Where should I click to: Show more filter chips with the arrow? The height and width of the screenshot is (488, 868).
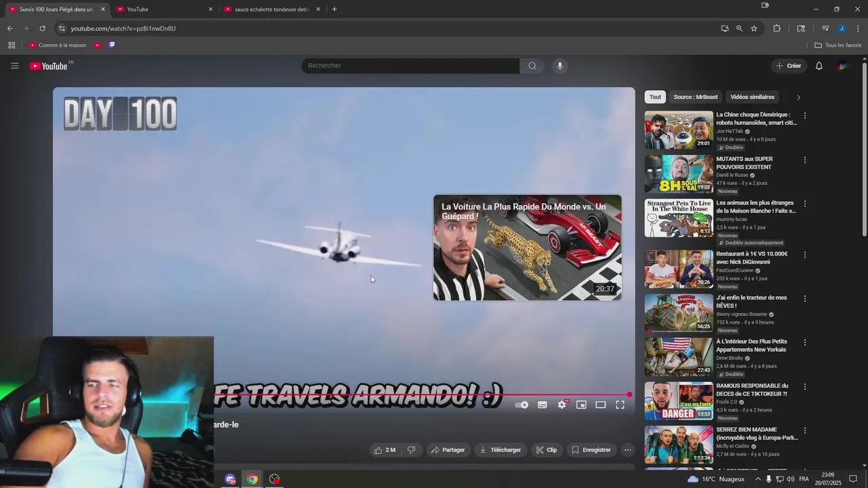coord(798,97)
